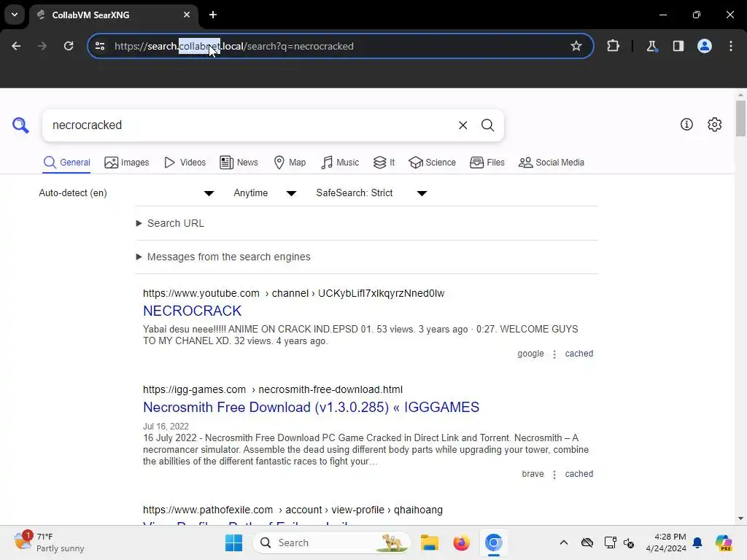Open SearXNG preferences gear

[x=714, y=125]
